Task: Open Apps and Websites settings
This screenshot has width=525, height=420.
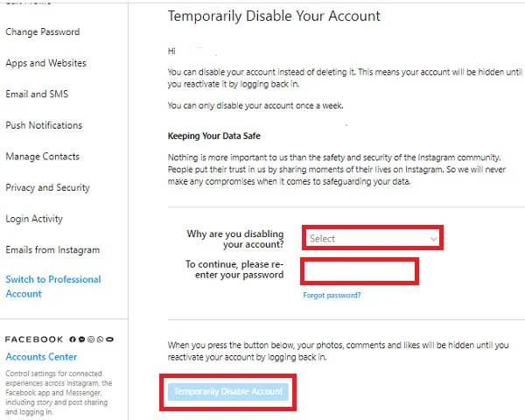Action: 45,63
